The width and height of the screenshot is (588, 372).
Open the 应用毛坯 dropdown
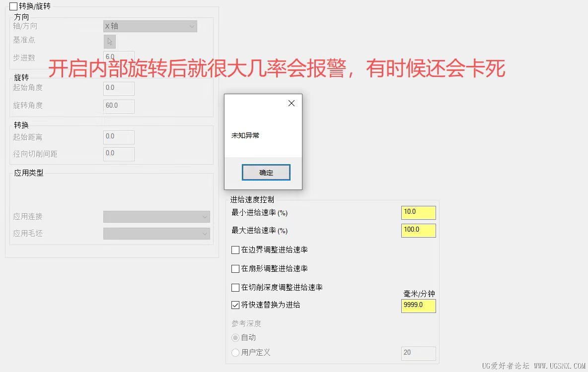click(156, 233)
